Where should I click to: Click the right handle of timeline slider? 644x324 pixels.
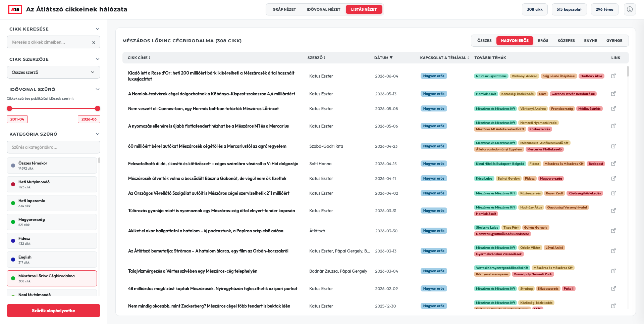click(98, 108)
